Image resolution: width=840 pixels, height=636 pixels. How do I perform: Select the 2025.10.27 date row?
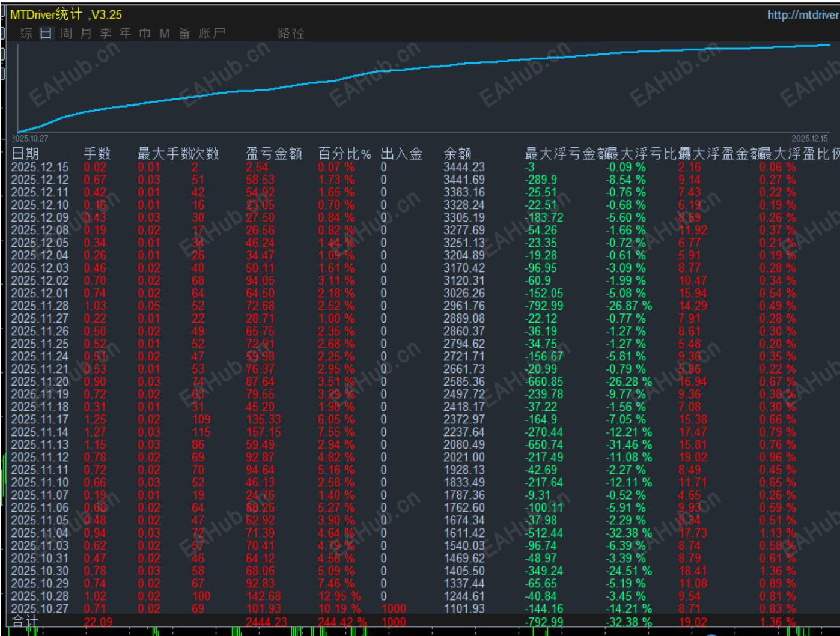pyautogui.click(x=40, y=608)
